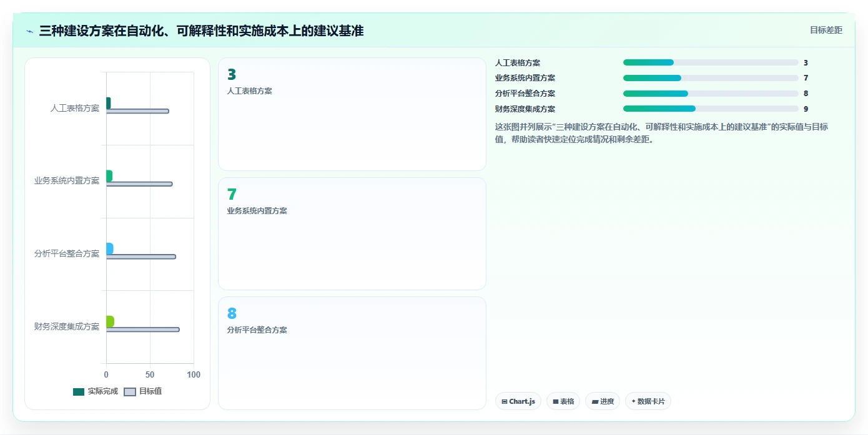The height and width of the screenshot is (435, 868).
Task: Select the 表格 tag chip
Action: [x=563, y=401]
